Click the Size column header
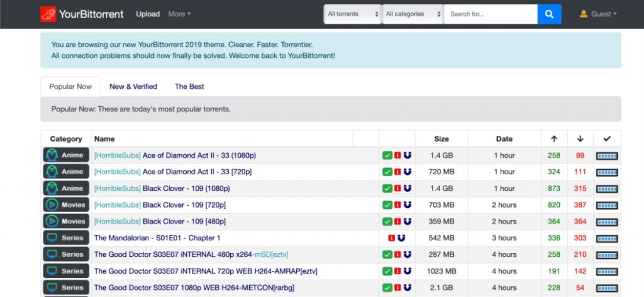The image size is (644, 297). point(441,139)
